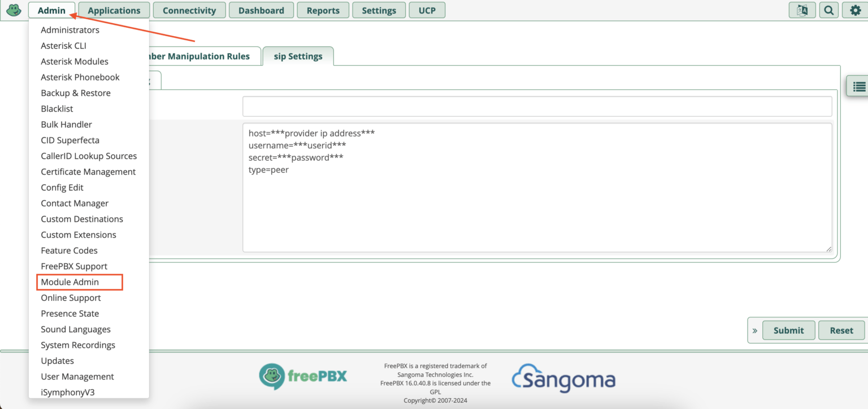Select Config Edit menu entry
Screen dimensions: 868x409
click(x=62, y=188)
